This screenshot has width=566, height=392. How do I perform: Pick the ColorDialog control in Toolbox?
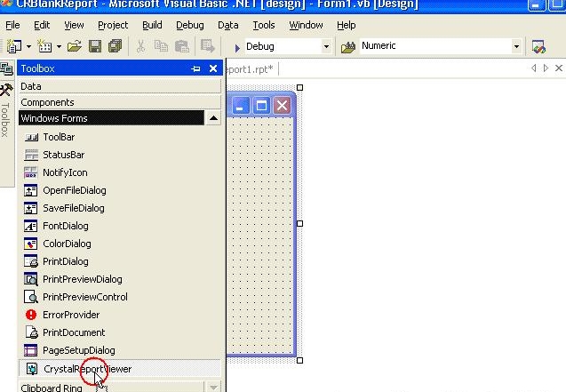pos(66,244)
